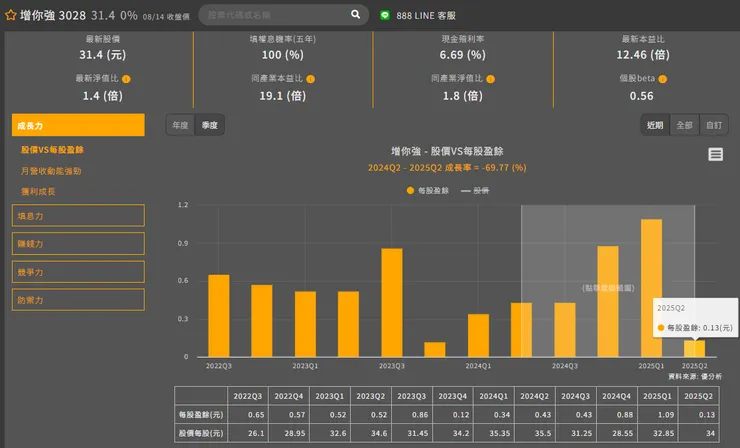Expand the 賺錢力 section
Screen dimensions: 740x448
click(78, 244)
